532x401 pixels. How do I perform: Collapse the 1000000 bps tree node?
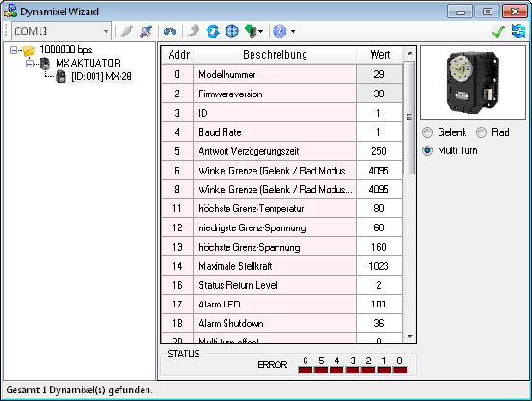pyautogui.click(x=13, y=50)
